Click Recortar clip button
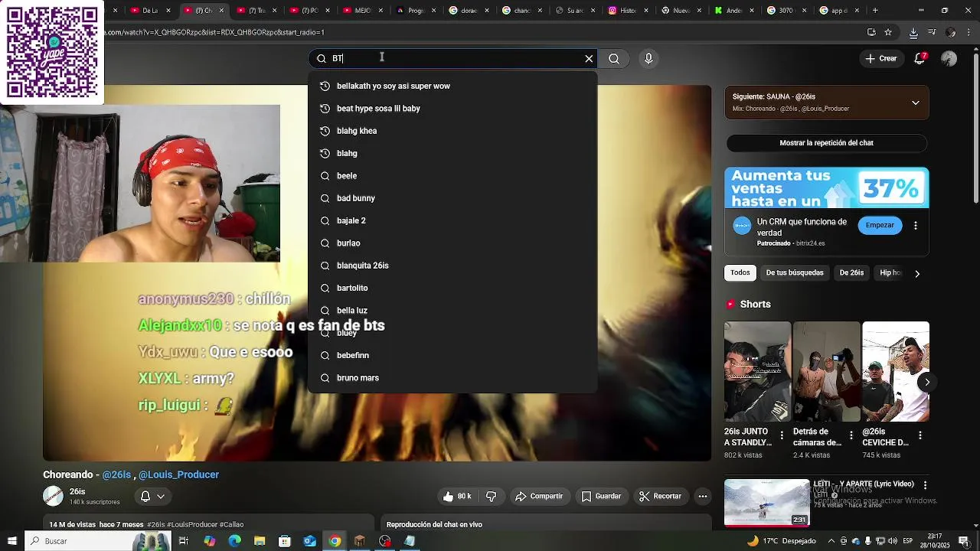Viewport: 980px width, 551px height. coord(661,496)
